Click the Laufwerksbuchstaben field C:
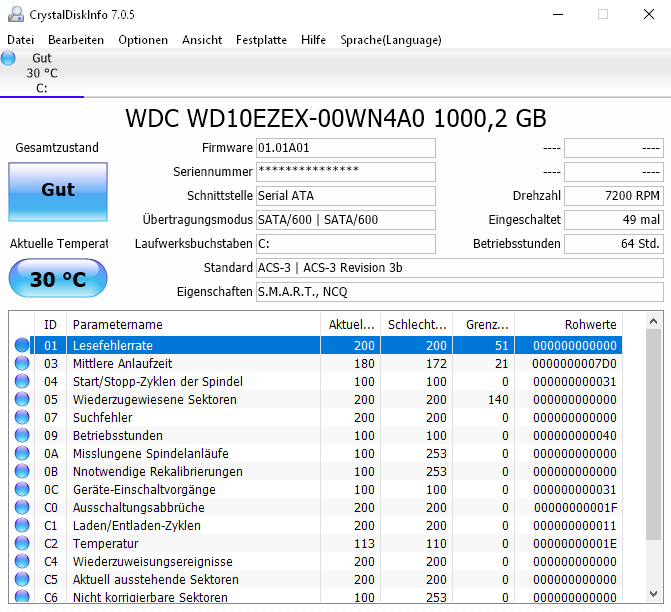This screenshot has height=612, width=671. pyautogui.click(x=346, y=244)
